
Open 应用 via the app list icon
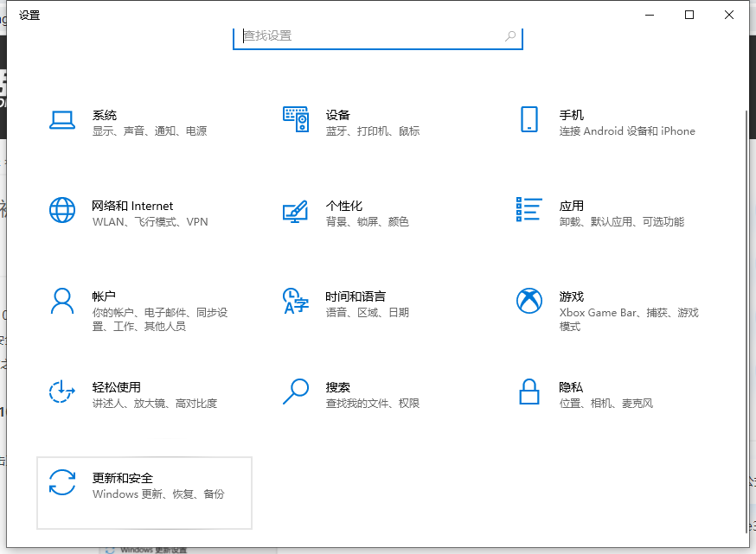coord(530,210)
